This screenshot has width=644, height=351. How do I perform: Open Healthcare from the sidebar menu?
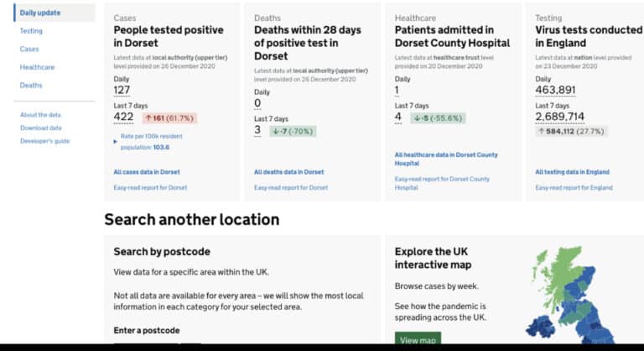pyautogui.click(x=37, y=67)
